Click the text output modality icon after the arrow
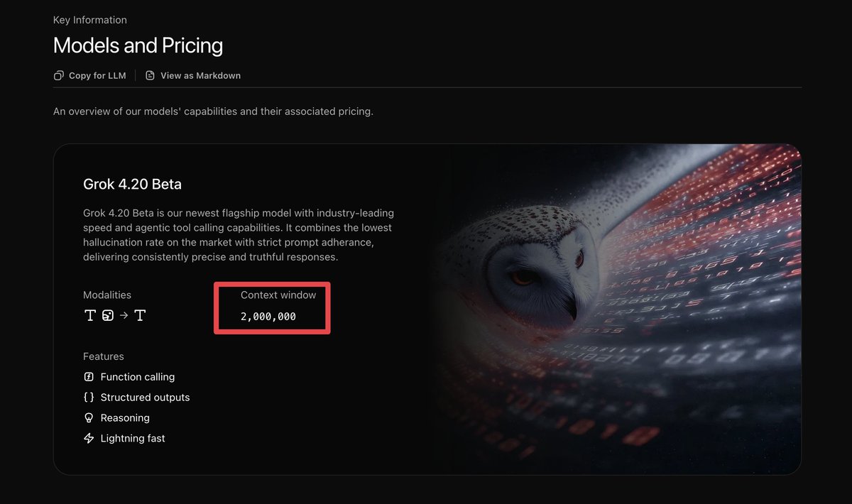The height and width of the screenshot is (504, 852). coord(140,315)
